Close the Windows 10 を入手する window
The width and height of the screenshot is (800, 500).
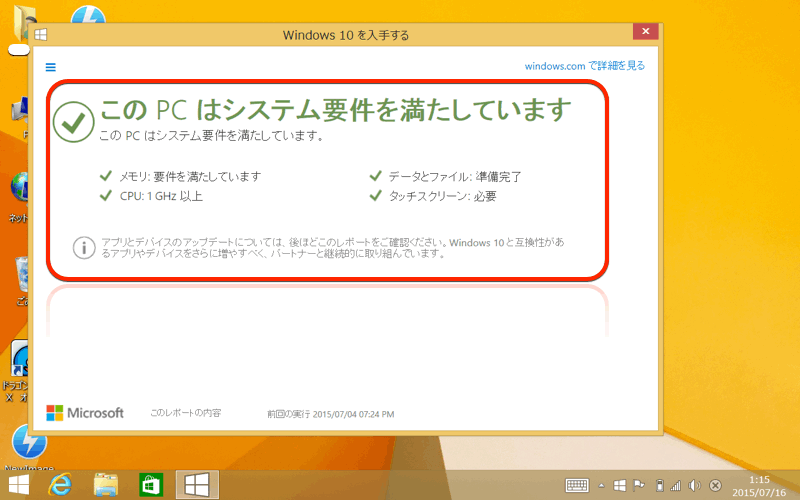coord(645,34)
